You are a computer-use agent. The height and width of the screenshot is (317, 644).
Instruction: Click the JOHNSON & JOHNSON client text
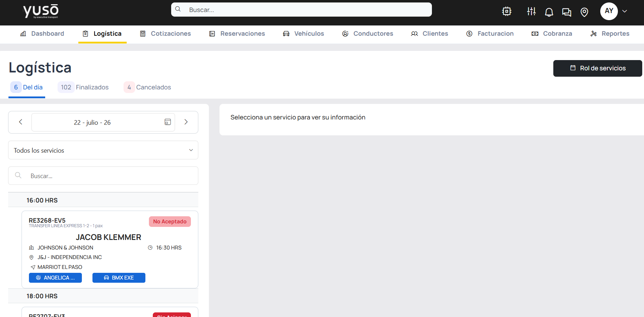point(65,248)
